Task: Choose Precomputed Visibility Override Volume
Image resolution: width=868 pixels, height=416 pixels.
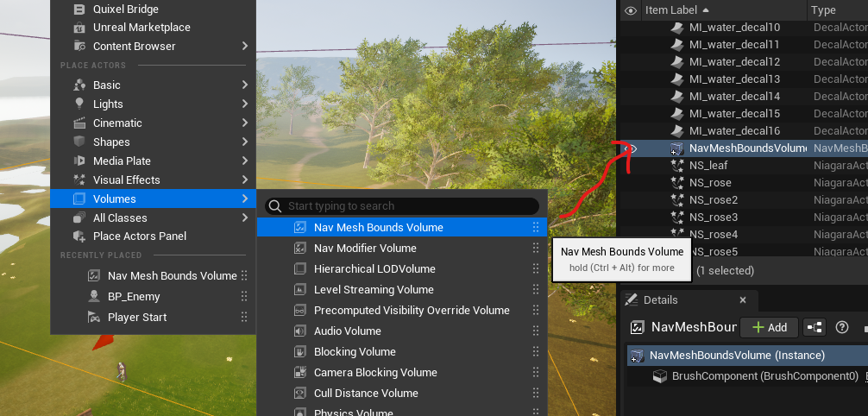Action: pos(402,310)
